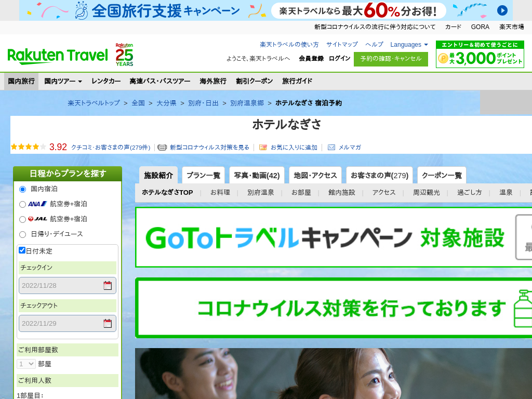Click the ANA logo option
The image size is (532, 399).
click(37, 204)
